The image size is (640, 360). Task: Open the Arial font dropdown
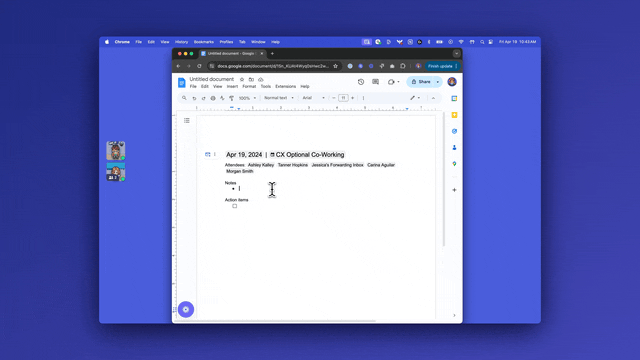point(313,98)
